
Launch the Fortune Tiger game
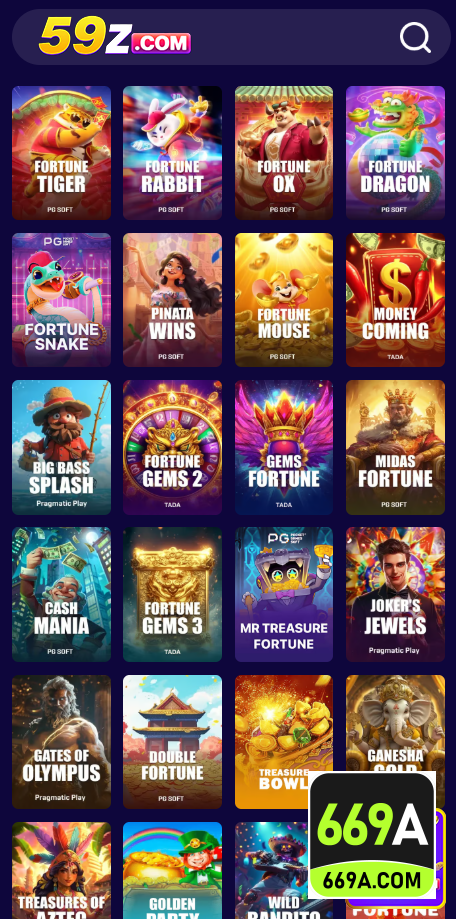(62, 153)
